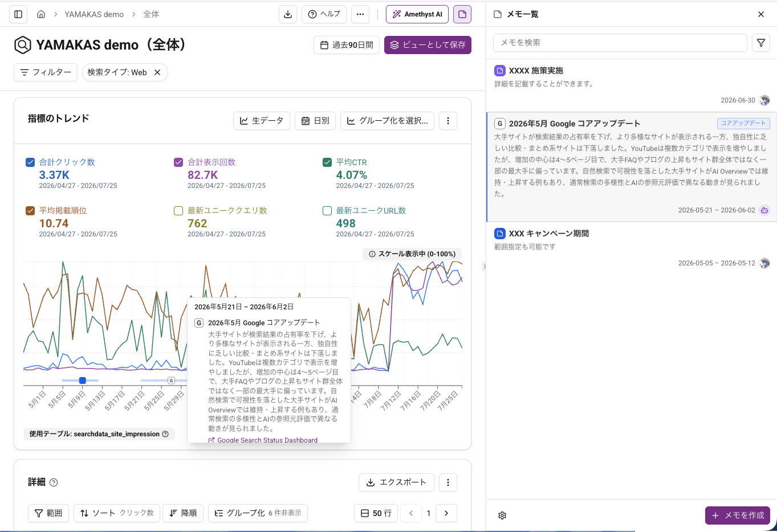Click the コアアップデート tag label

[x=743, y=123]
